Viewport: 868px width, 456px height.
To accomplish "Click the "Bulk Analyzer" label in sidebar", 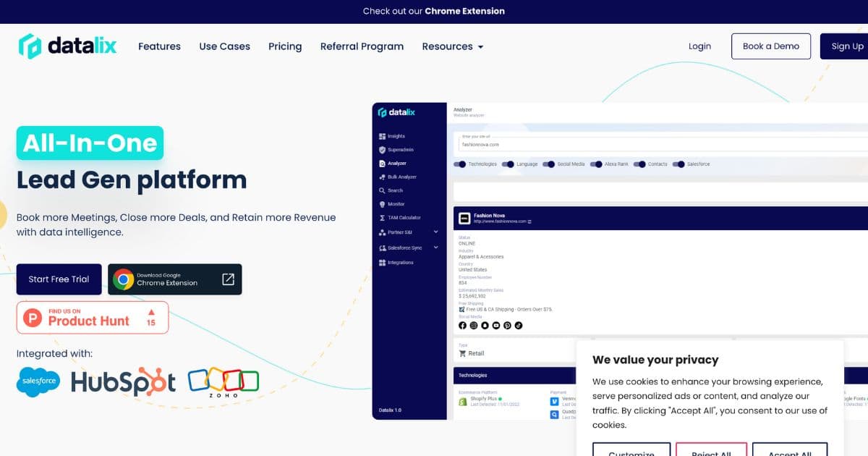I will [402, 177].
